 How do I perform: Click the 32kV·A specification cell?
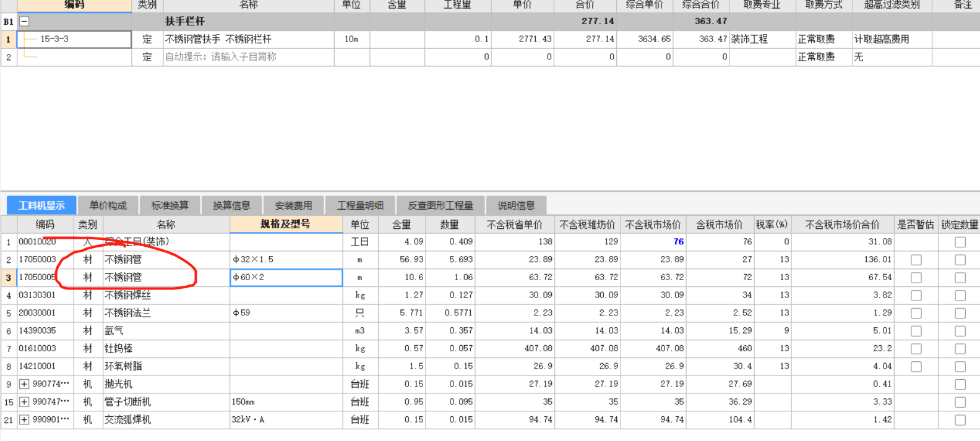pos(286,420)
